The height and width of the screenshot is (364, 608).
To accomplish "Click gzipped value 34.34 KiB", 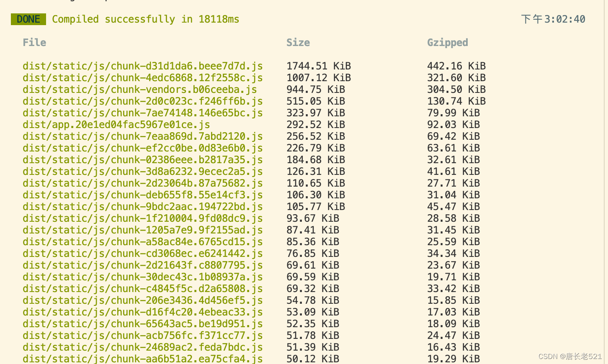I will [453, 254].
